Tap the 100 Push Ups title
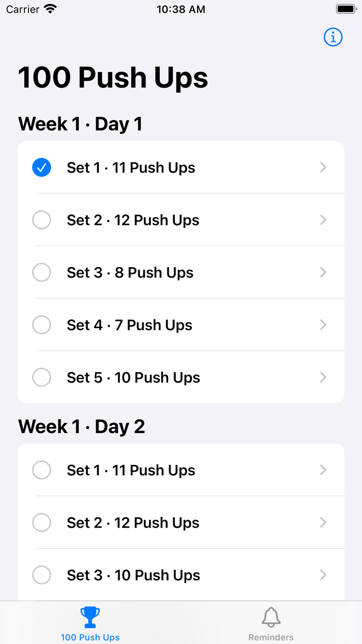362x644 pixels. [113, 78]
